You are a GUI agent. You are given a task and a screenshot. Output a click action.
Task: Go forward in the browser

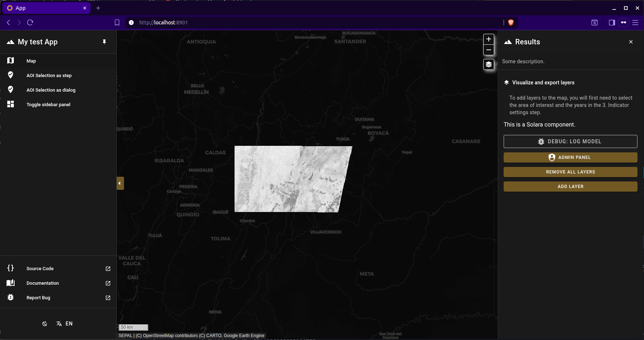click(x=19, y=23)
